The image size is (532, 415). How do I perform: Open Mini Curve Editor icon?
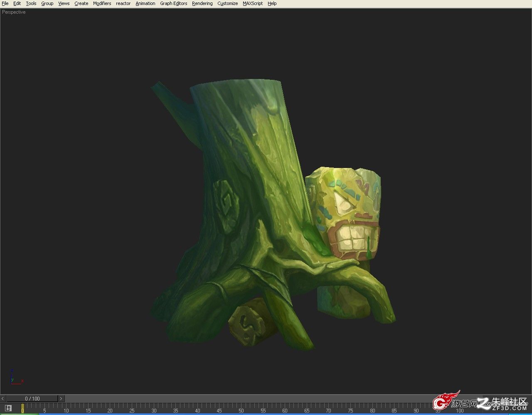click(8, 408)
